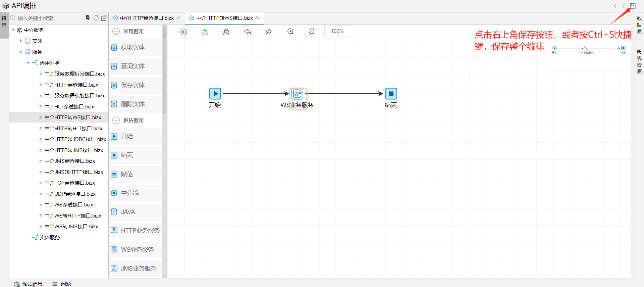
Task: Collapse the 中介服务 root tree node
Action: click(13, 30)
